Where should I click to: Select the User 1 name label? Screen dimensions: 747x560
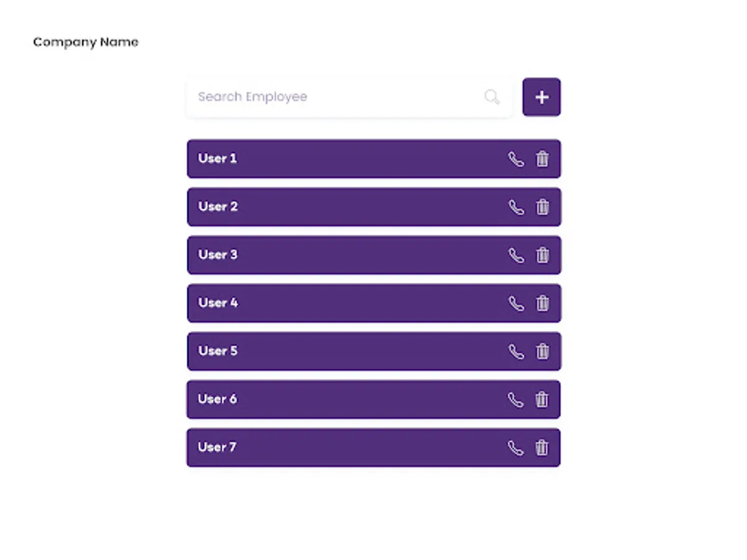pos(217,159)
